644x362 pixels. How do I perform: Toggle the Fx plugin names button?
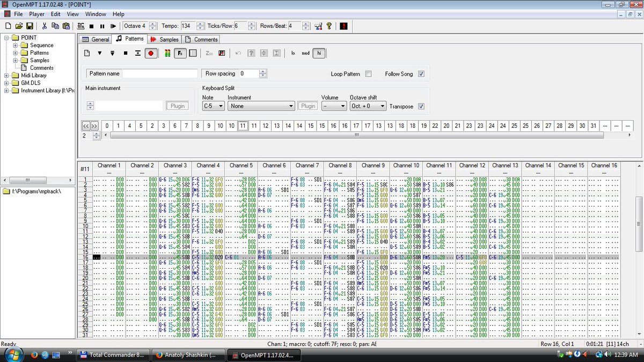click(x=181, y=53)
